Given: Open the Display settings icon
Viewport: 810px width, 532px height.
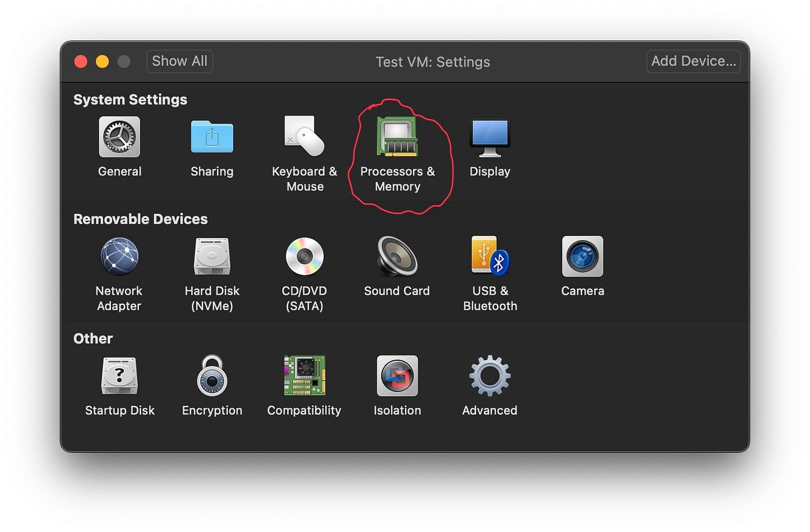Looking at the screenshot, I should click(490, 138).
